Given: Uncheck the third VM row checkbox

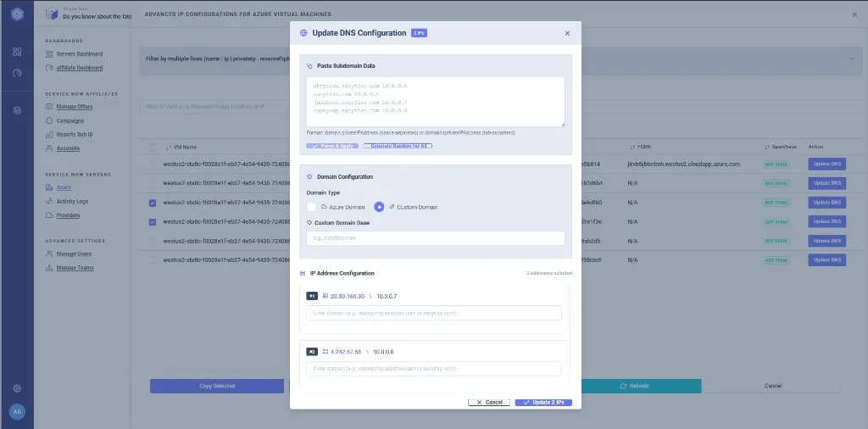Looking at the screenshot, I should [x=153, y=203].
